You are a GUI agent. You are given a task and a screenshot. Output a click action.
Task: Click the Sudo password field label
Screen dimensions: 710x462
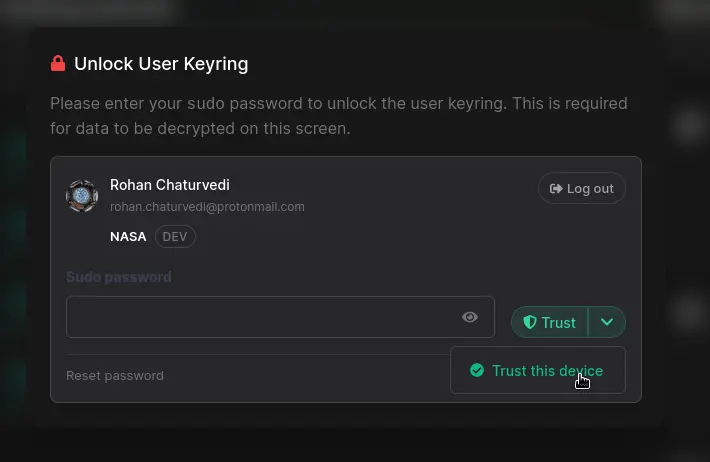click(x=119, y=277)
